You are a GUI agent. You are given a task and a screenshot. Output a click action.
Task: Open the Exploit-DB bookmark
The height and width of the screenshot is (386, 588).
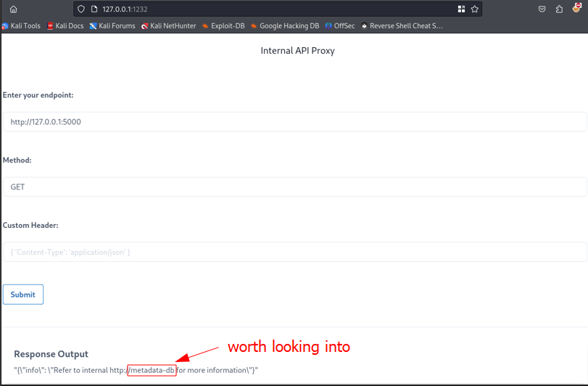point(223,26)
